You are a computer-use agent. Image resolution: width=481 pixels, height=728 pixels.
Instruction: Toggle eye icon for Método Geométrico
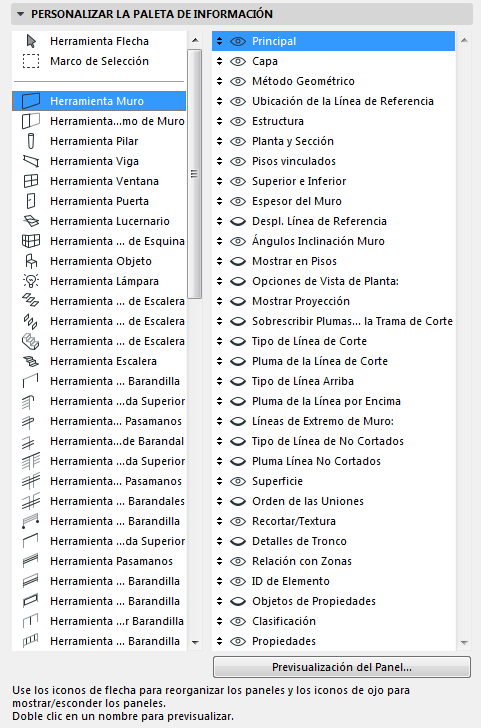pos(238,81)
